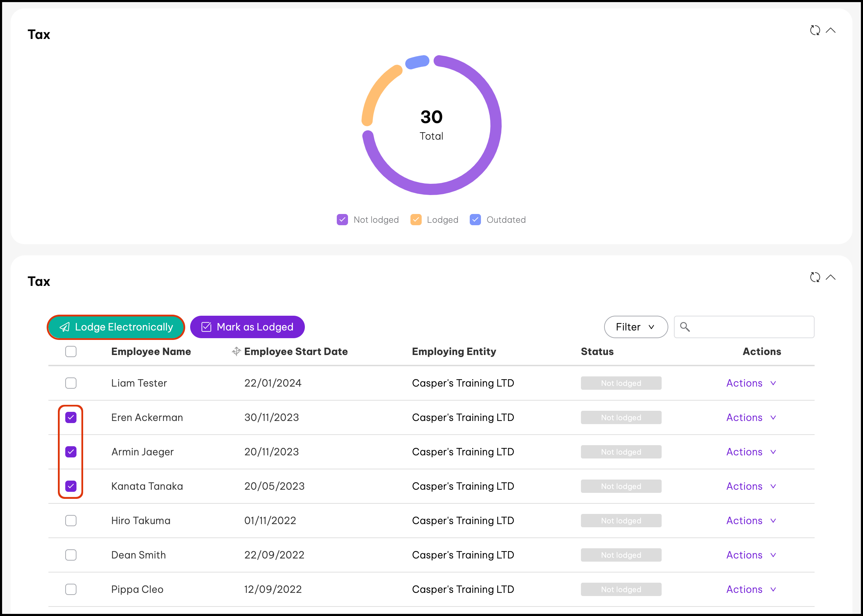Collapse the Tax table card chevron
Viewport: 863px width, 616px height.
pyautogui.click(x=830, y=277)
